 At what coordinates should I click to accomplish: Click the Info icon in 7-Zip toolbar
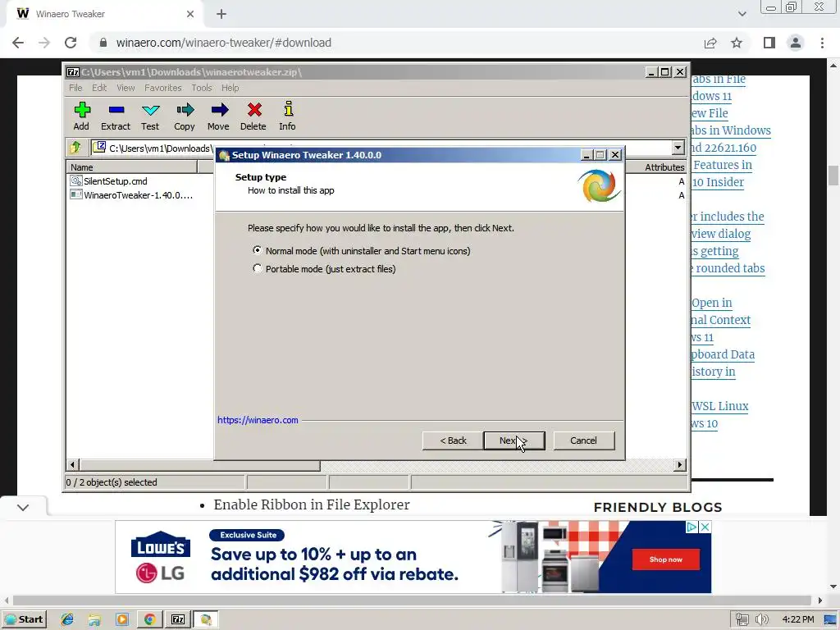click(x=288, y=109)
